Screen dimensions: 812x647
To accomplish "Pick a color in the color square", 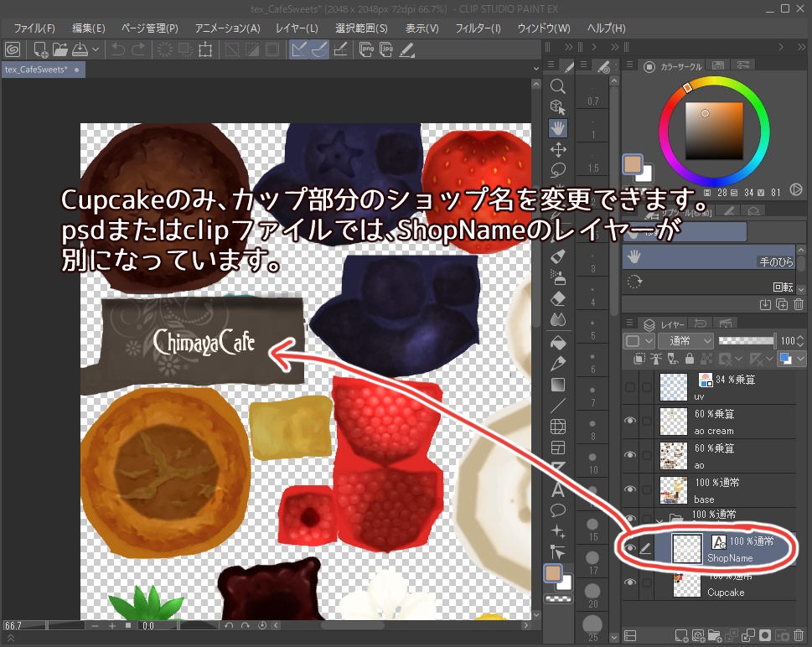I will click(714, 131).
